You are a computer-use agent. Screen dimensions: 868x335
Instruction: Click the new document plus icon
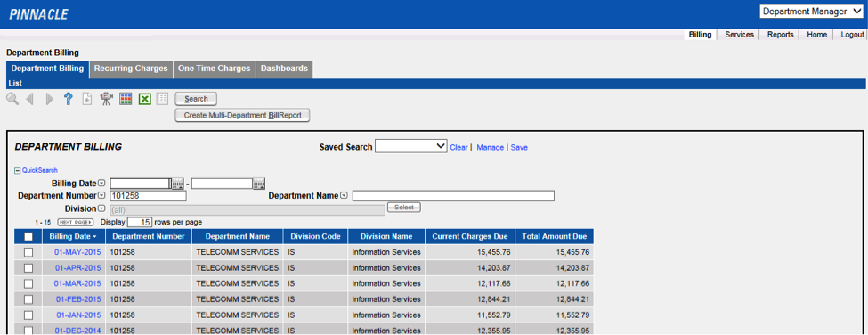click(x=87, y=99)
